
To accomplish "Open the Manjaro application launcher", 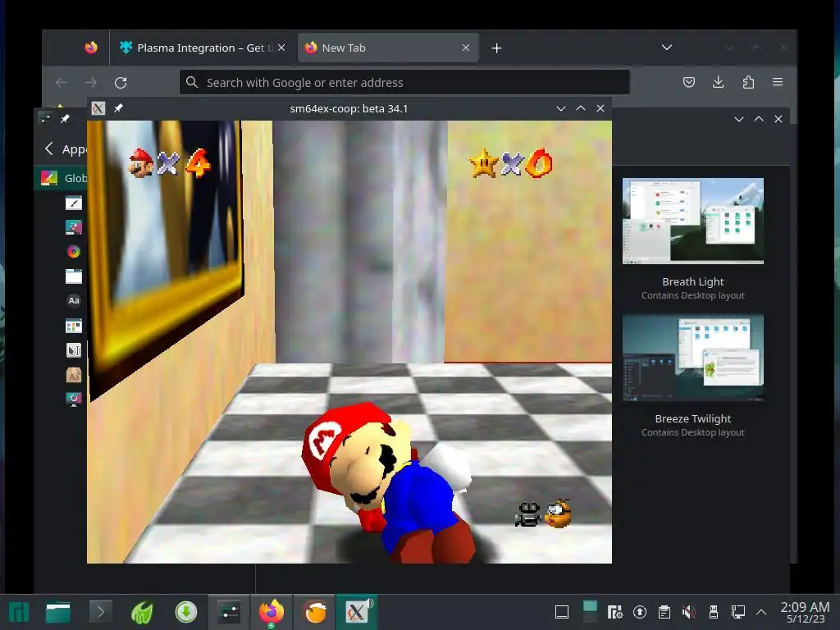I will point(19,612).
